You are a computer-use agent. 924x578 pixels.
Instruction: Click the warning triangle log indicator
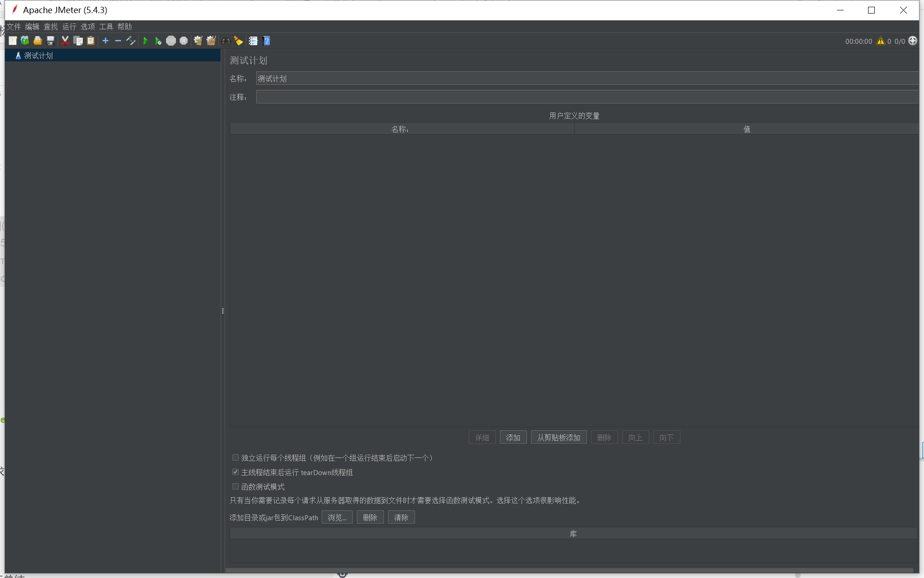tap(881, 41)
